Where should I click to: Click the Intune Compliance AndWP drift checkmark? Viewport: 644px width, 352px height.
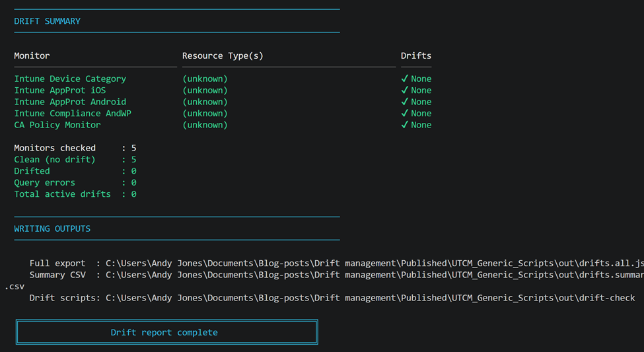[x=405, y=114]
